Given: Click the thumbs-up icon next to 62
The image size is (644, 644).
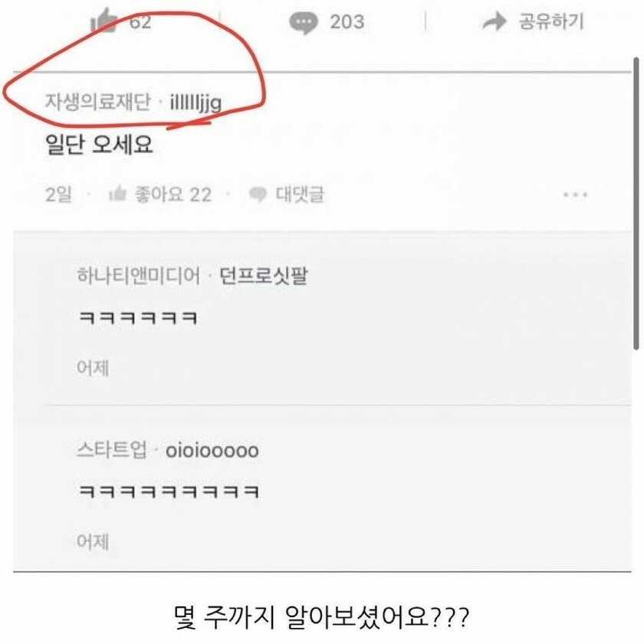Looking at the screenshot, I should click(x=104, y=20).
